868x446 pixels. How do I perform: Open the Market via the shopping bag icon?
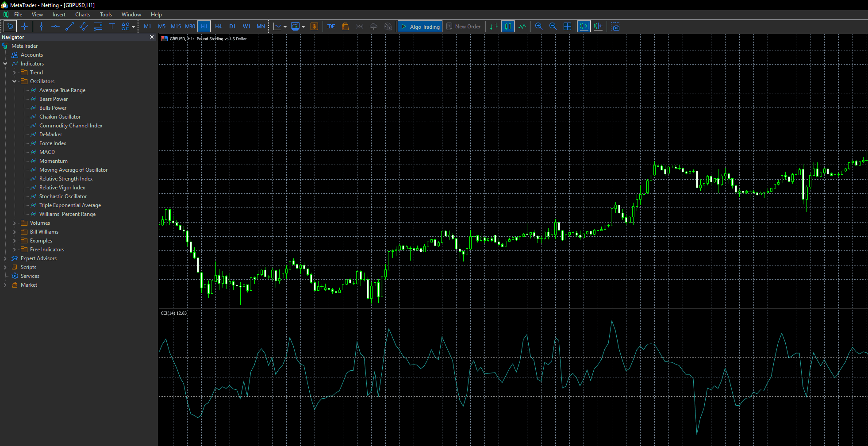click(345, 26)
